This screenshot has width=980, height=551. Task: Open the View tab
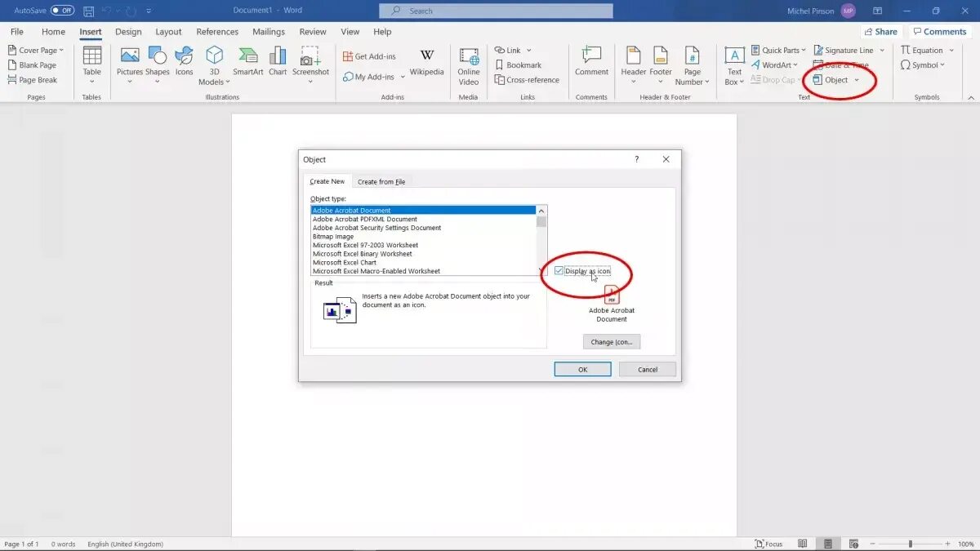350,32
